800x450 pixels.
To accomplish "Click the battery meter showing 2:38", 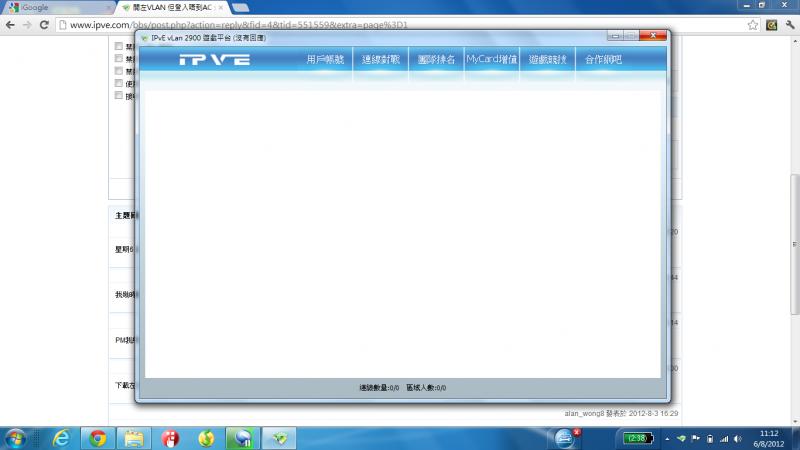I will pos(638,438).
